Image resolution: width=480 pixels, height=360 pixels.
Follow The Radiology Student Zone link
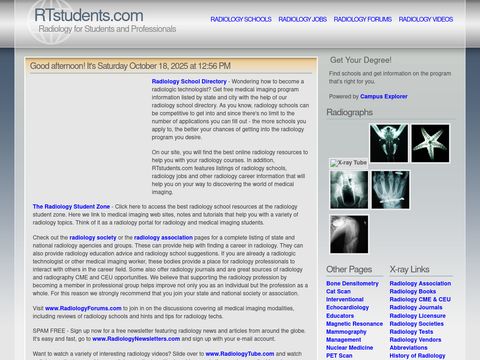click(x=71, y=207)
